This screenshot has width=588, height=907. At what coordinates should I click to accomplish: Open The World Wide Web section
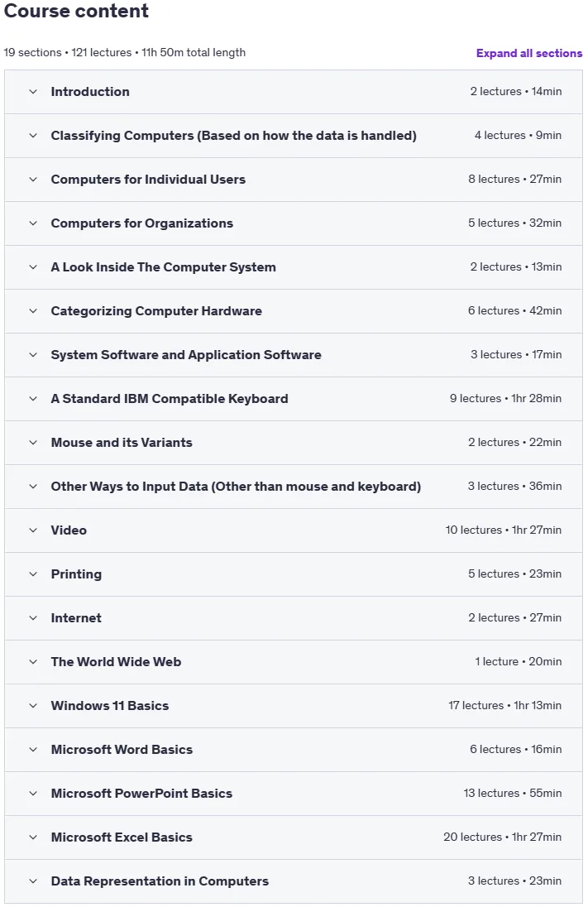coord(116,662)
